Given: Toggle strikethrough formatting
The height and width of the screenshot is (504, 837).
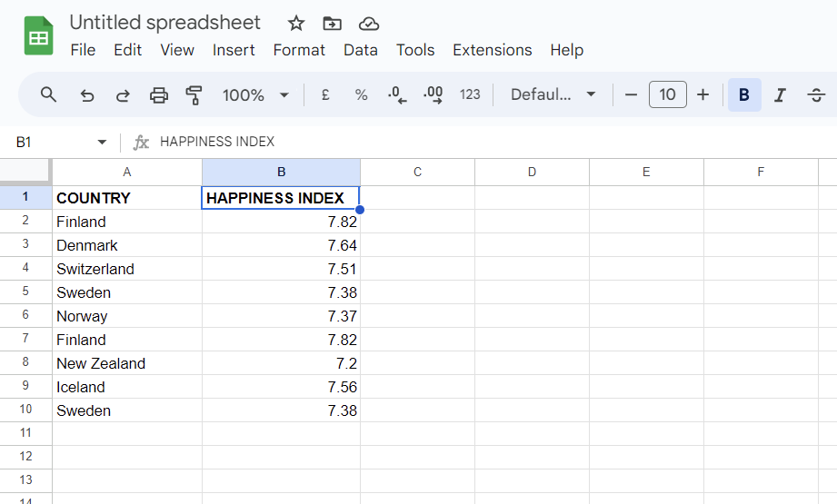Looking at the screenshot, I should point(816,94).
